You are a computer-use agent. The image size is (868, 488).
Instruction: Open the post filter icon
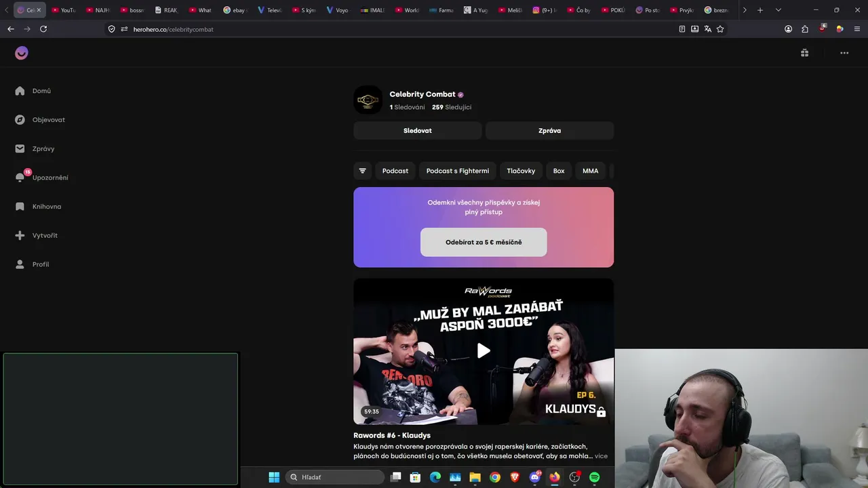(x=362, y=171)
